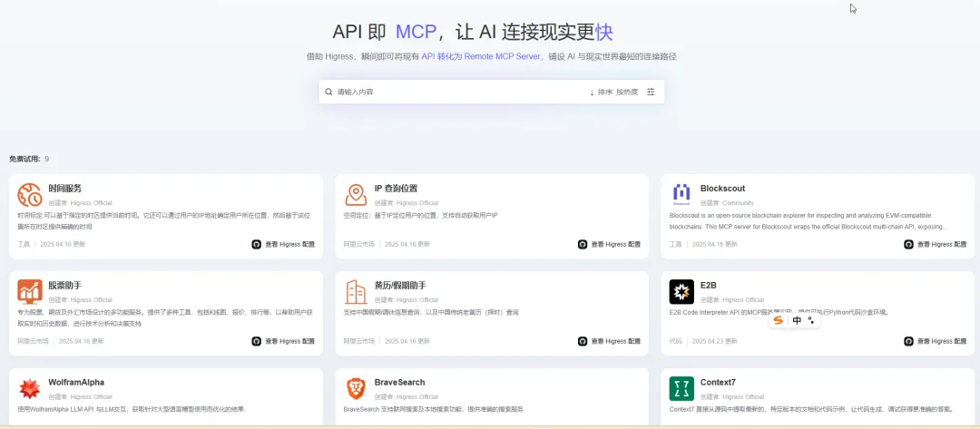This screenshot has width=980, height=429.
Task: Click 创建者: Higress Official on 时间服务 card
Action: pos(80,203)
